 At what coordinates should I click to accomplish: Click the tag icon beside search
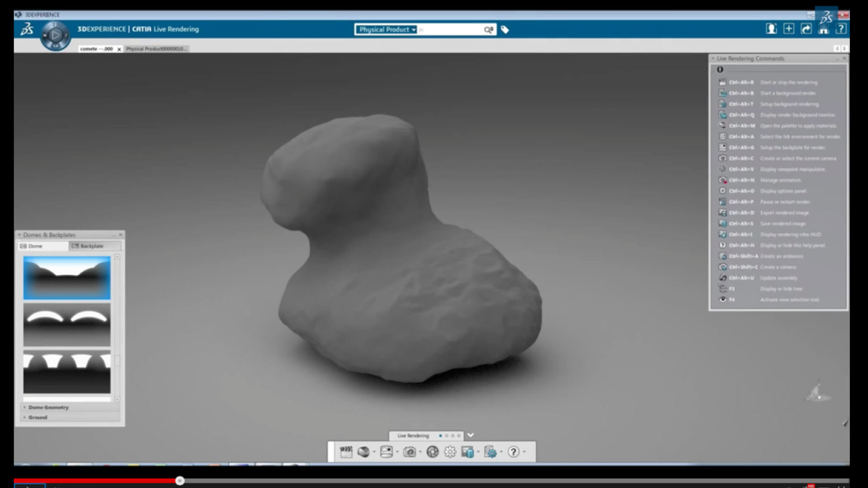[505, 30]
